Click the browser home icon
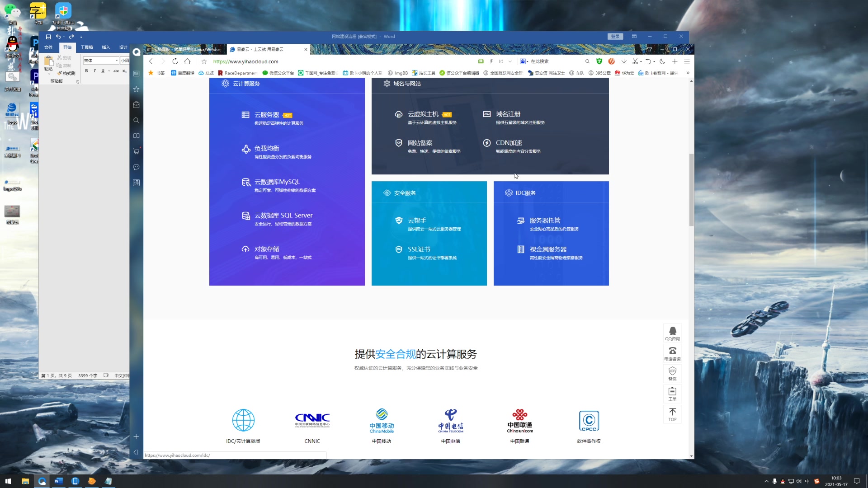 pos(187,61)
